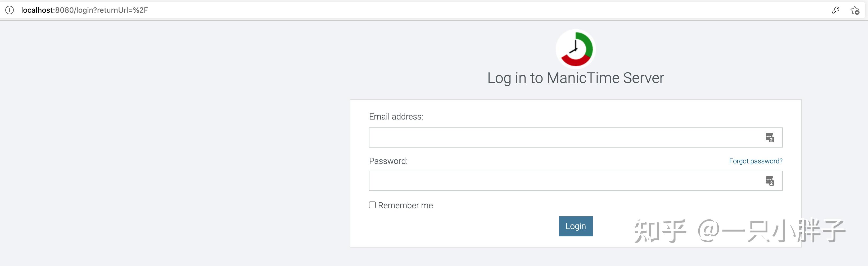Click the Email address: label
This screenshot has width=868, height=266.
pyautogui.click(x=396, y=117)
